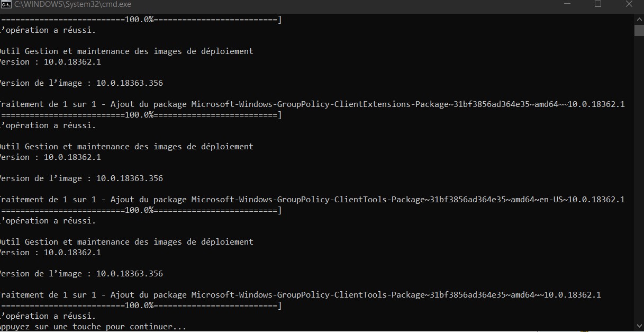Click the image version line above ClientExtensions package
The width and height of the screenshot is (644, 332).
pyautogui.click(x=81, y=83)
